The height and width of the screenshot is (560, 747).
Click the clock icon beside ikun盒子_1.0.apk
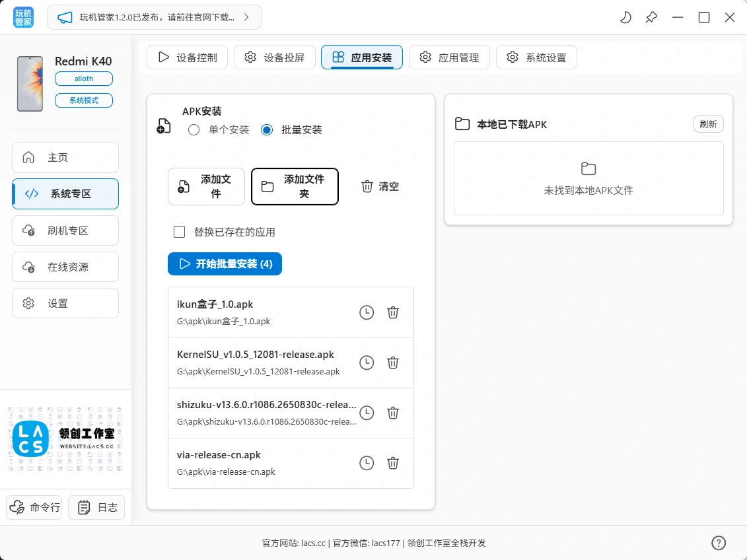(x=367, y=312)
